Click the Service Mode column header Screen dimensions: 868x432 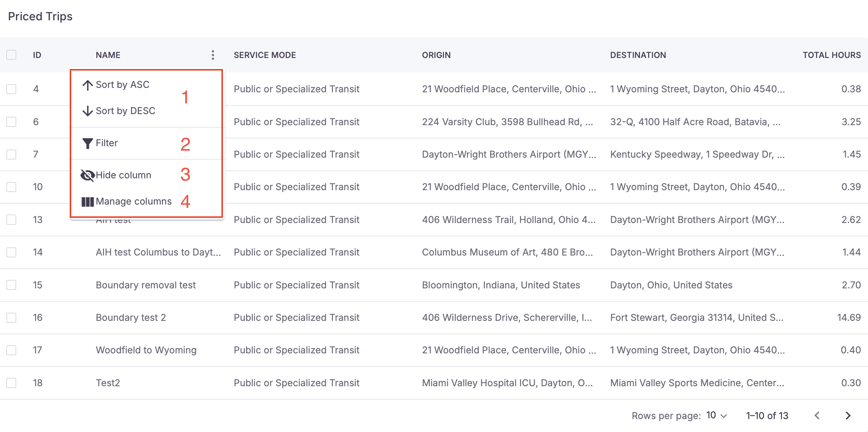coord(265,55)
